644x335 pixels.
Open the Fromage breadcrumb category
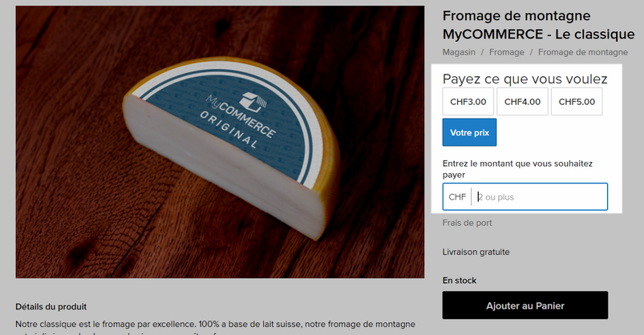point(506,52)
